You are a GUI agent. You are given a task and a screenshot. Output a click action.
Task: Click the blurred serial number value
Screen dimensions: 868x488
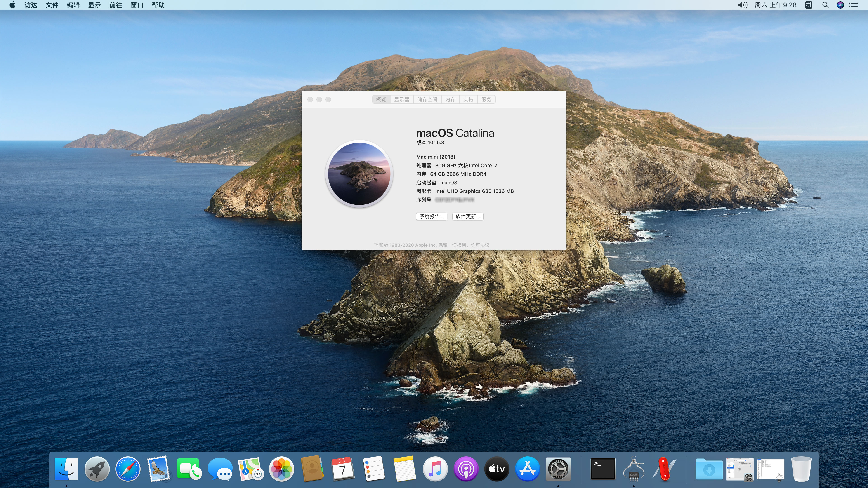455,200
